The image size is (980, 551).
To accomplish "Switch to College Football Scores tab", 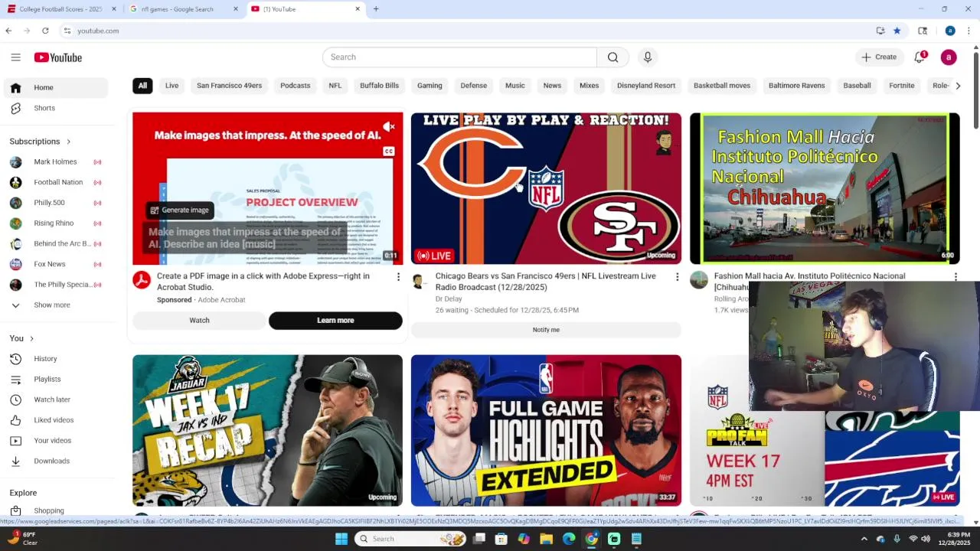I will [x=60, y=9].
